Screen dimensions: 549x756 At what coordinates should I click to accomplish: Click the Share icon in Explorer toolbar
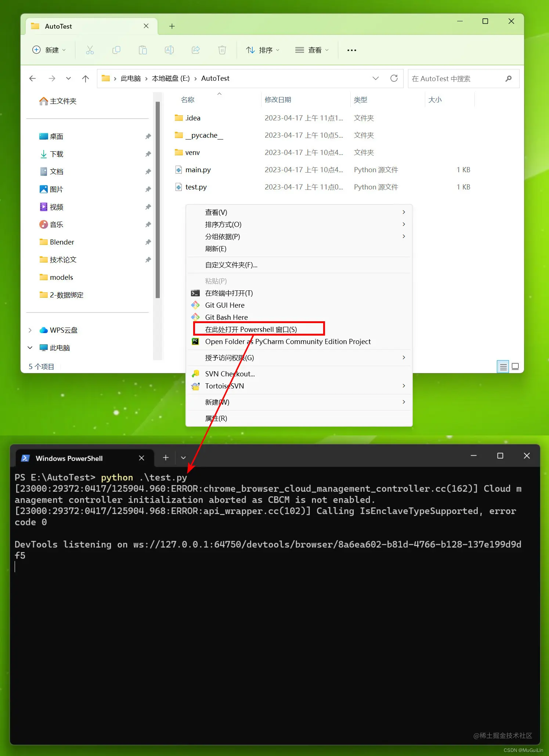coord(196,50)
